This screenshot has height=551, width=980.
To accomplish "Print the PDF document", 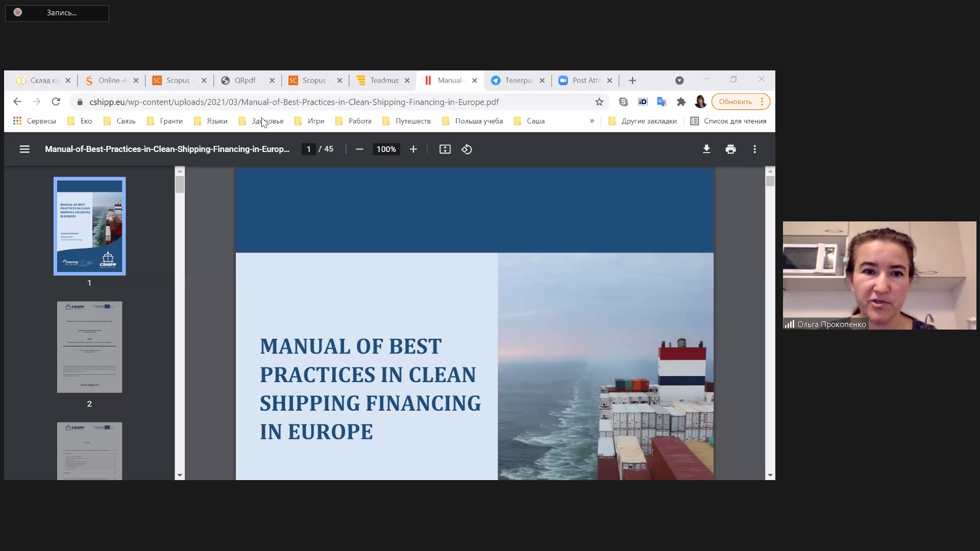I will (x=730, y=149).
